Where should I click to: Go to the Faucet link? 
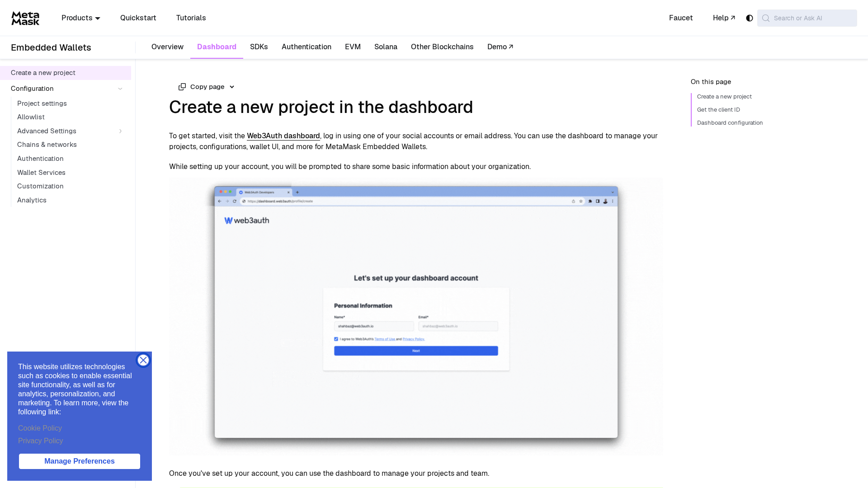(681, 18)
